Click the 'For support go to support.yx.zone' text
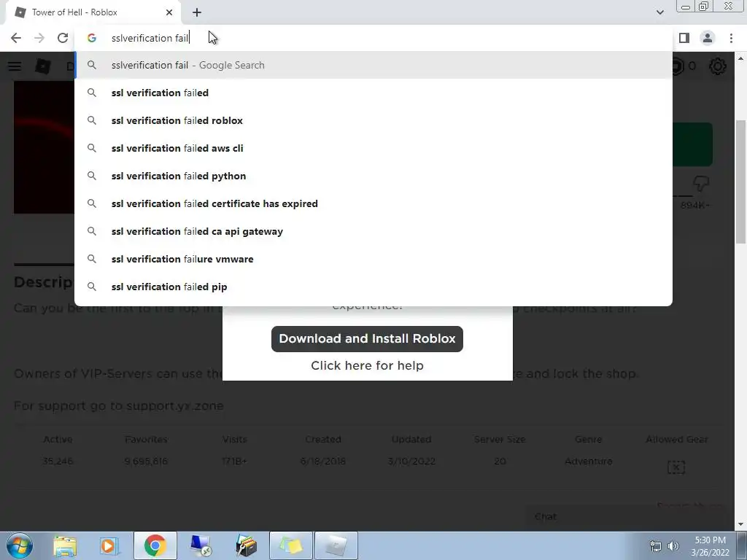Screen dimensions: 747x560 (x=119, y=406)
